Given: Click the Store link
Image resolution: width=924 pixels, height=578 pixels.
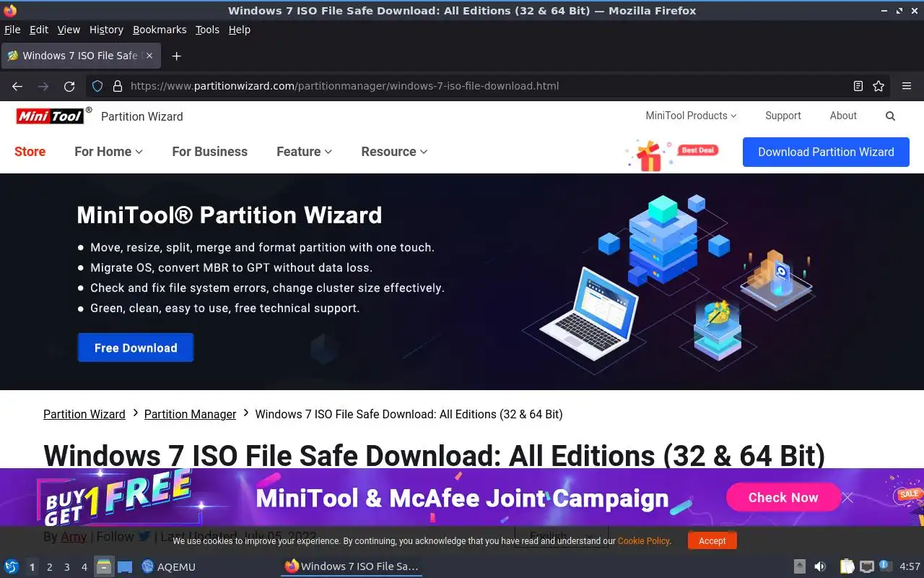Looking at the screenshot, I should pyautogui.click(x=30, y=152).
